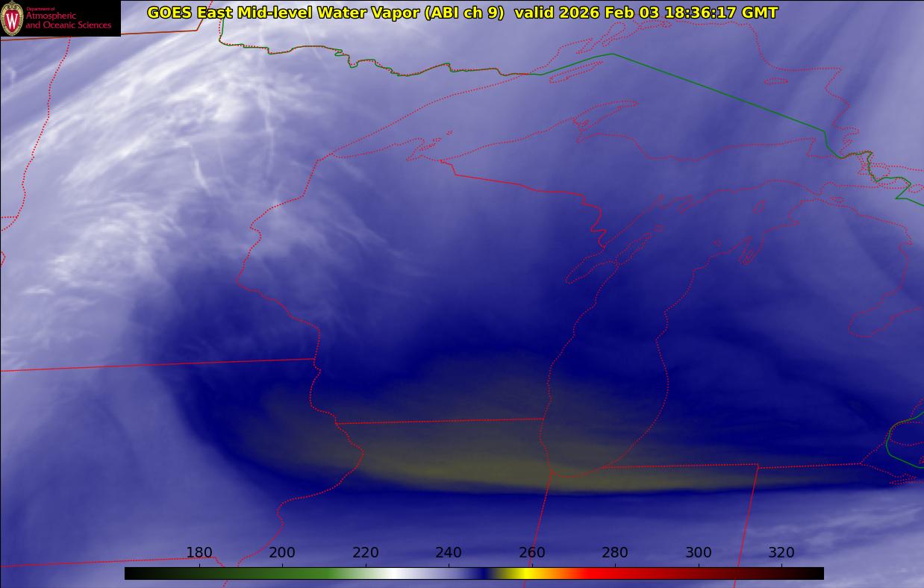
Task: Click the 320 colorbar label
Action: coord(781,553)
